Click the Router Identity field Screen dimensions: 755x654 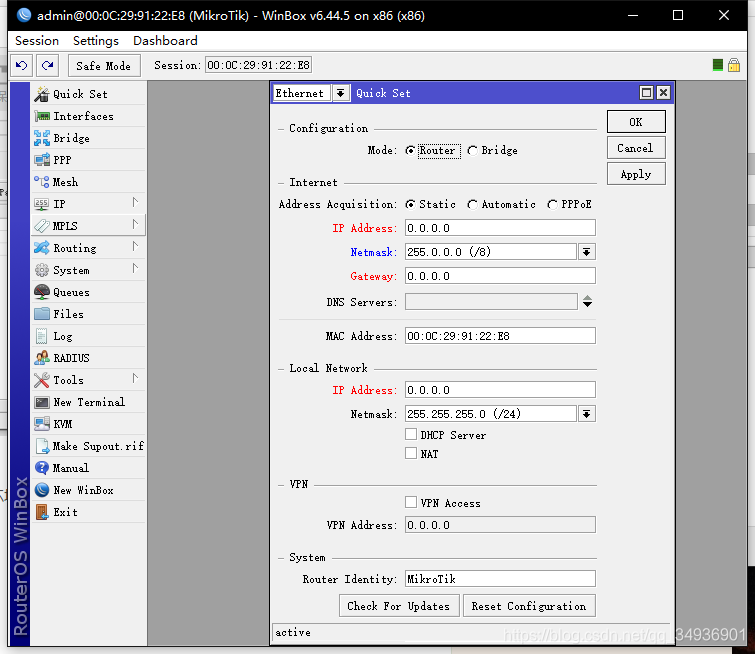pos(500,578)
